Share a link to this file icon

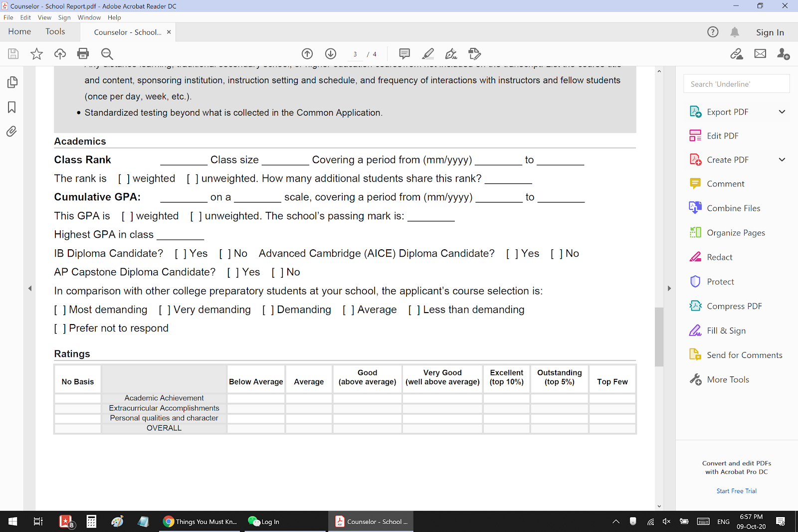click(737, 54)
